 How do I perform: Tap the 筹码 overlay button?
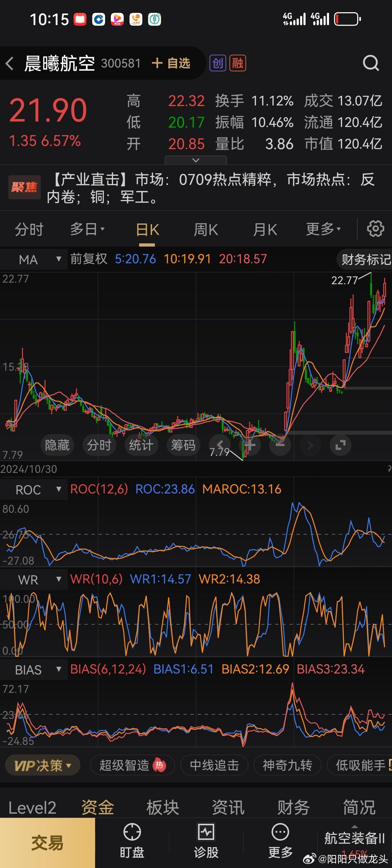point(183,445)
